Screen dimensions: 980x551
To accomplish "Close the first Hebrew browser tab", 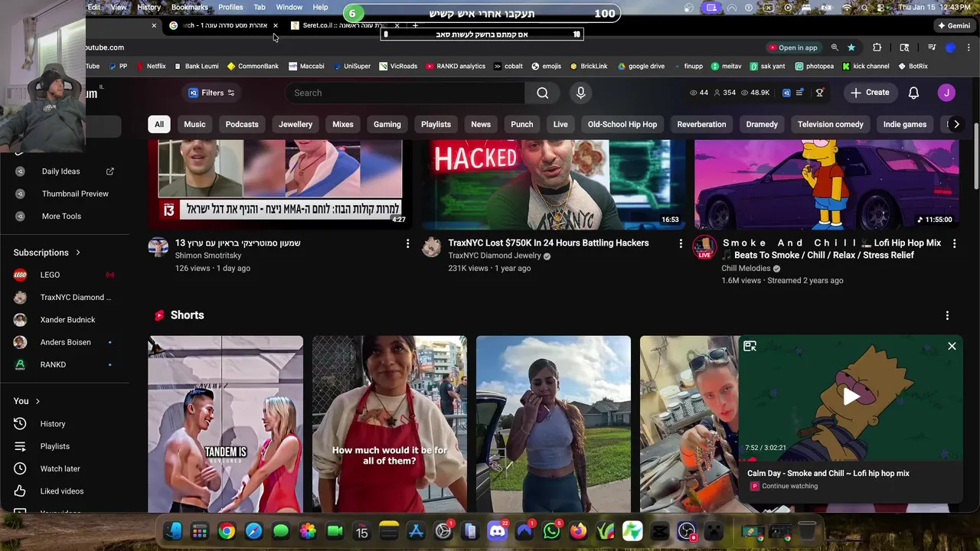I will [276, 25].
